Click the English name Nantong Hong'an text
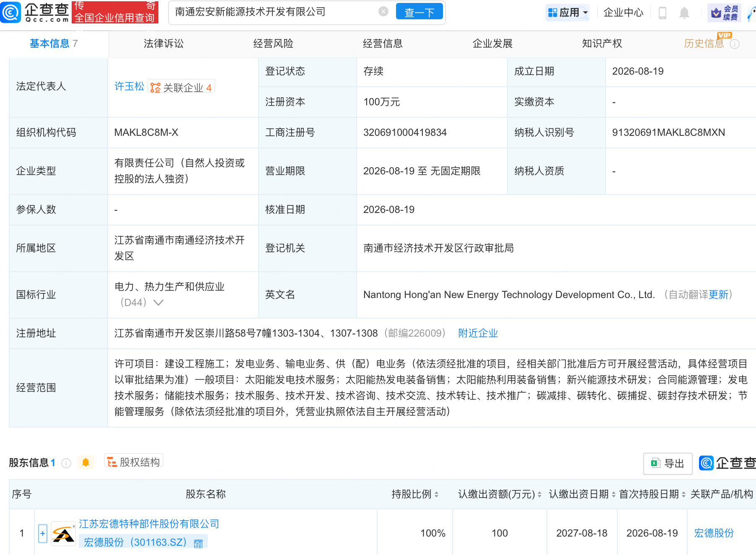Image resolution: width=756 pixels, height=555 pixels. click(x=509, y=295)
